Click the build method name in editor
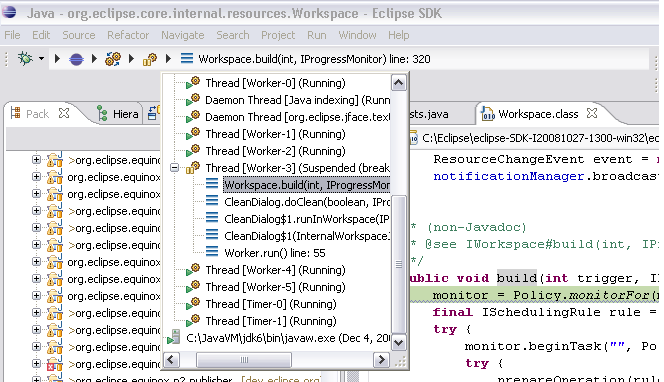The image size is (664, 382). (x=517, y=278)
